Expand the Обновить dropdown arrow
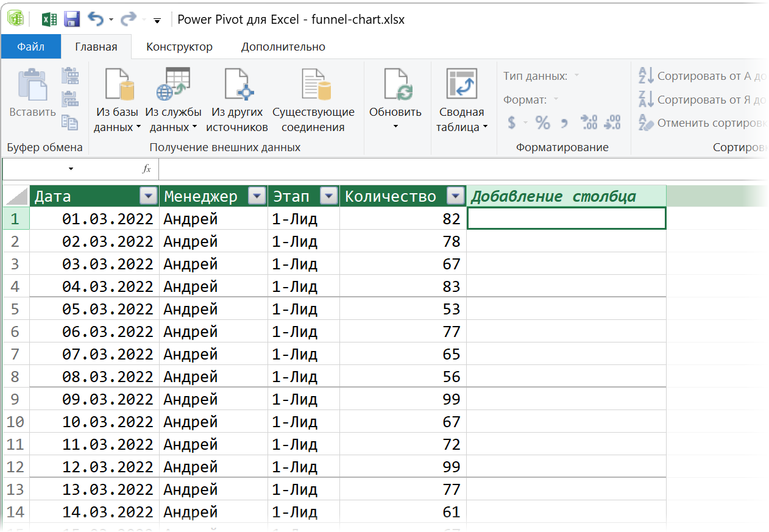769x532 pixels. tap(395, 127)
